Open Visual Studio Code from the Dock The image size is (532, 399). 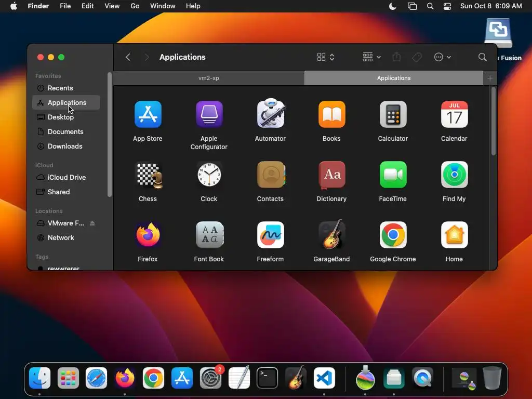(324, 378)
